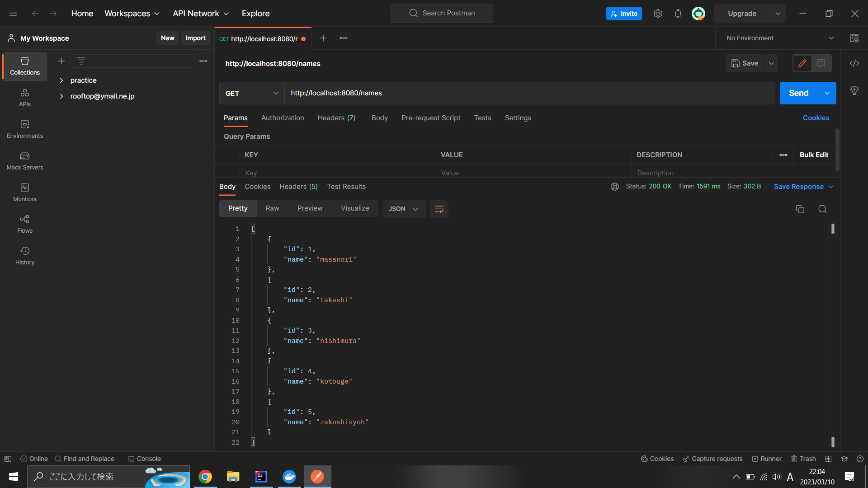Image resolution: width=868 pixels, height=488 pixels.
Task: Open the History sidebar panel
Action: tap(25, 256)
